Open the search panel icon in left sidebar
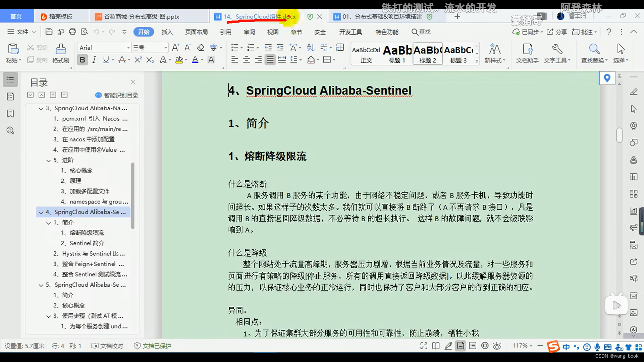 [x=10, y=130]
